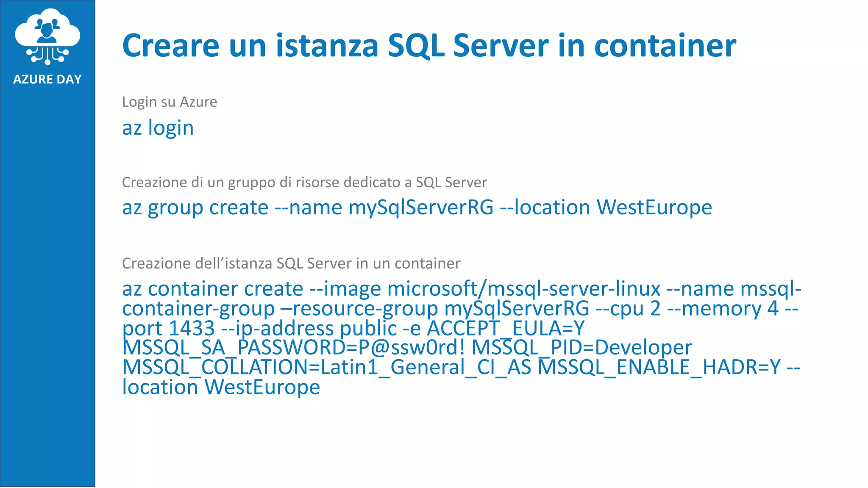Click the line starting 'port 1433 --ip-address public'
The image size is (868, 488).
(x=353, y=328)
